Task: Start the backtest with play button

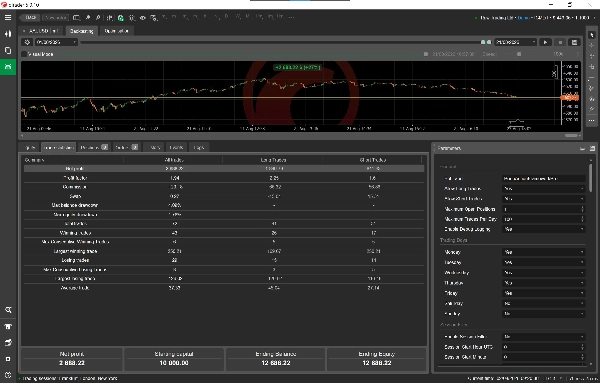Action: [545, 42]
